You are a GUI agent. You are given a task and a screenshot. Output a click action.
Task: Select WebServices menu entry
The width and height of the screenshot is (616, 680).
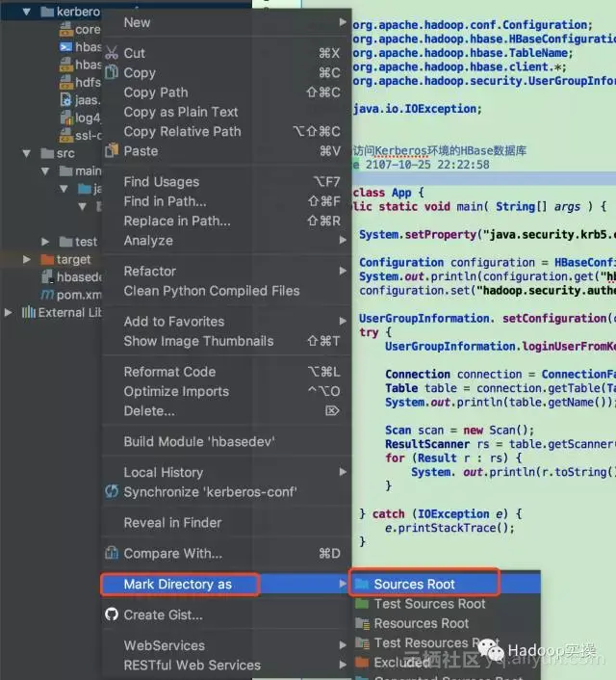pyautogui.click(x=227, y=645)
